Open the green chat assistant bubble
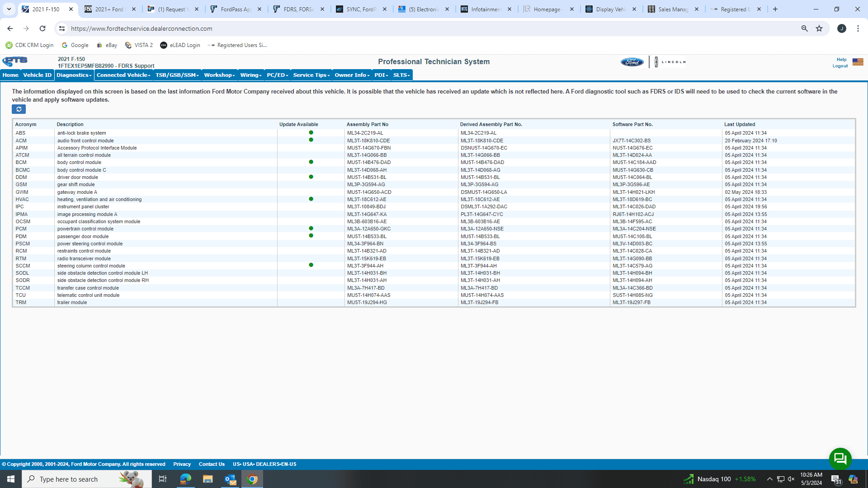The width and height of the screenshot is (868, 488). [x=840, y=459]
